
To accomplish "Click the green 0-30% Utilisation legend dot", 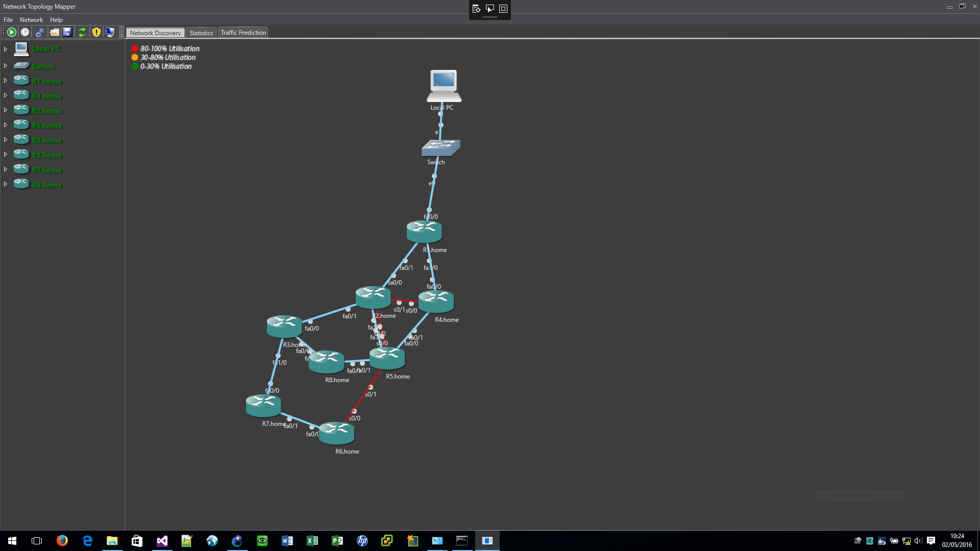I will 135,66.
